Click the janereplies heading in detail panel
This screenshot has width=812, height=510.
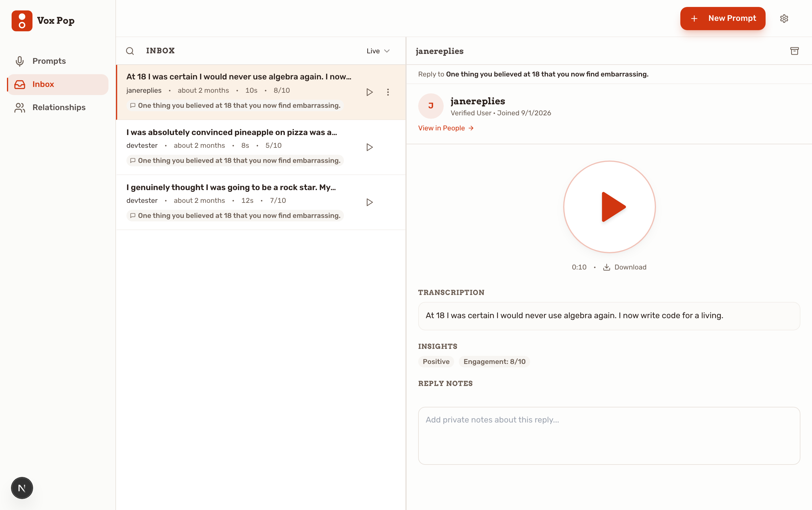pyautogui.click(x=439, y=51)
